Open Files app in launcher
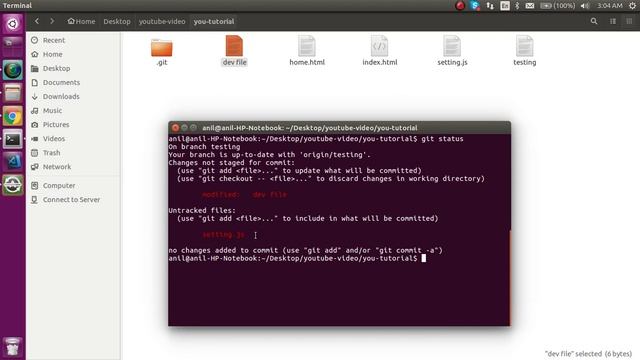This screenshot has width=640, height=360. (x=13, y=93)
